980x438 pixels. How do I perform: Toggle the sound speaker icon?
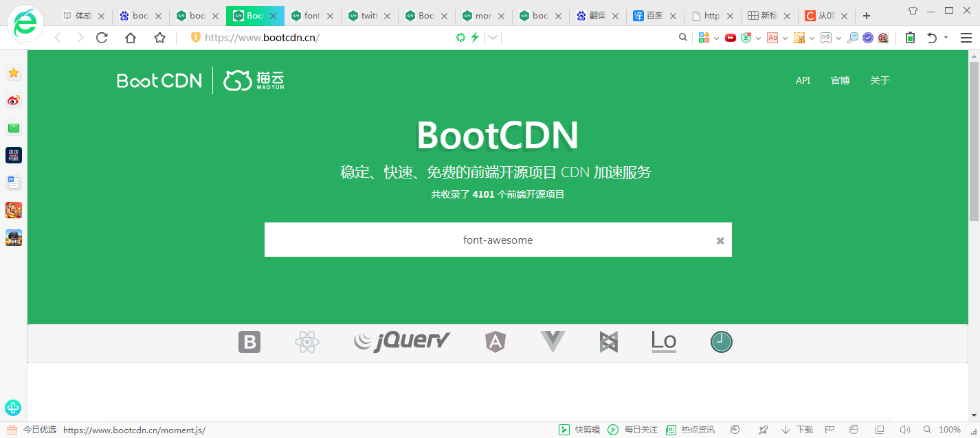pyautogui.click(x=905, y=430)
